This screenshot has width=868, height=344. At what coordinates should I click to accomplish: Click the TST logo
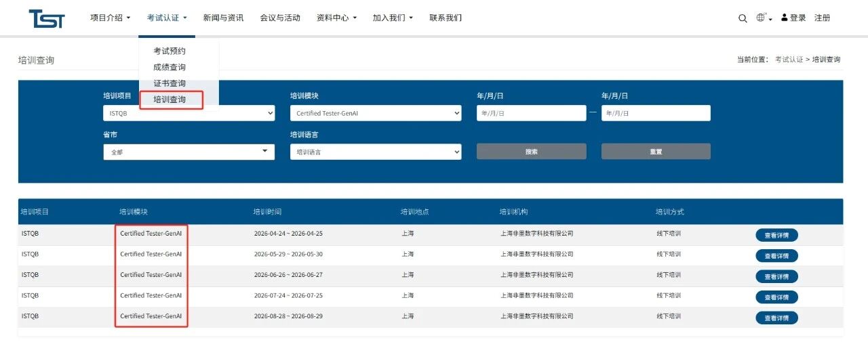click(x=46, y=18)
